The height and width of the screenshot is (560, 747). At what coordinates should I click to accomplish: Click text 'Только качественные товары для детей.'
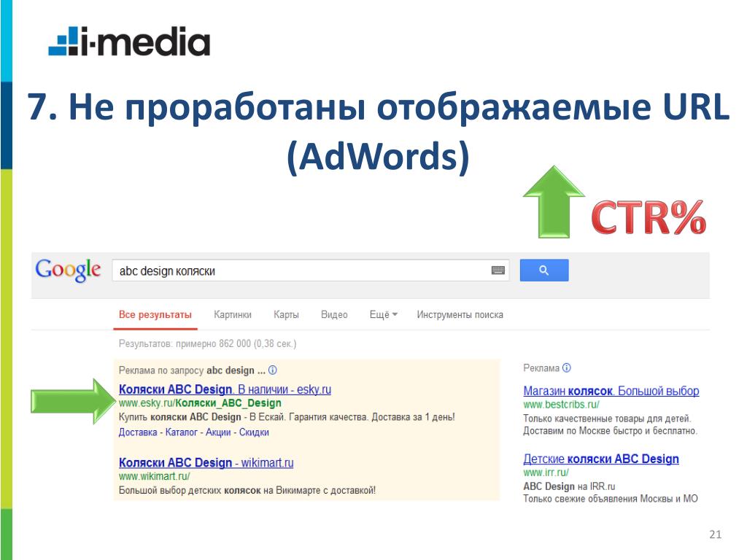click(x=607, y=419)
